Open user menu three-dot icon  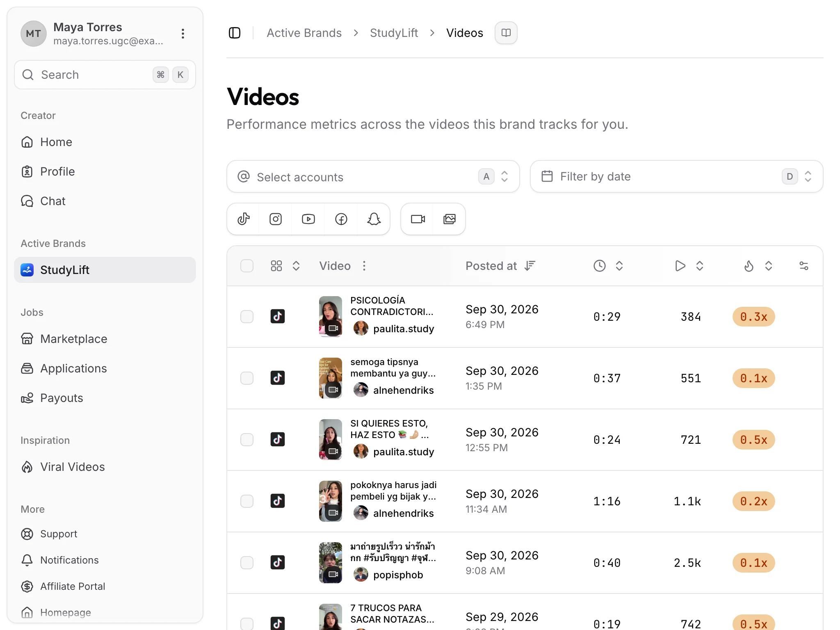[183, 34]
